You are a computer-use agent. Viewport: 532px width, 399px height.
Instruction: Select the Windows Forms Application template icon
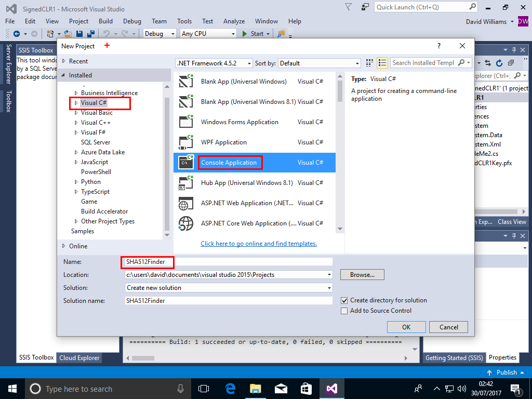tap(185, 122)
